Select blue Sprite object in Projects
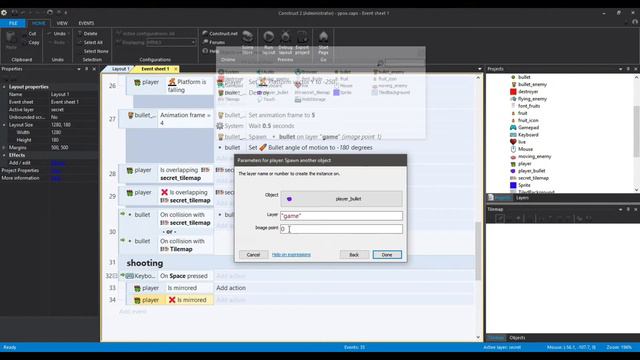 pyautogui.click(x=520, y=185)
